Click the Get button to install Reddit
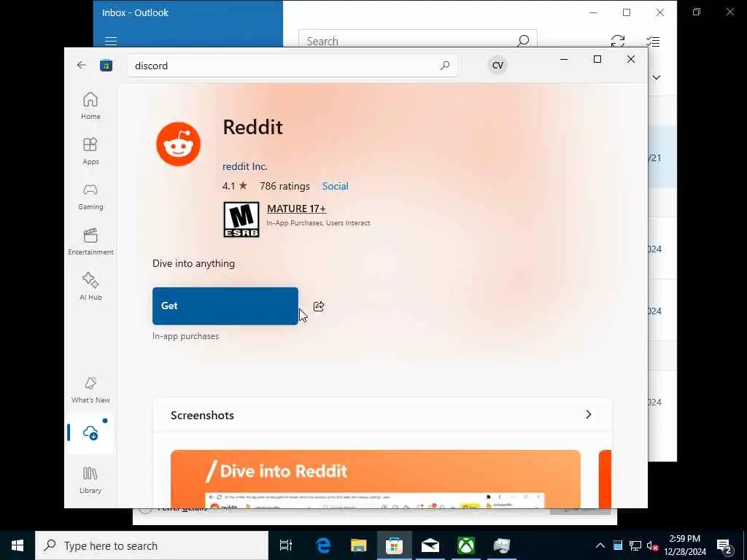747x560 pixels. (225, 306)
